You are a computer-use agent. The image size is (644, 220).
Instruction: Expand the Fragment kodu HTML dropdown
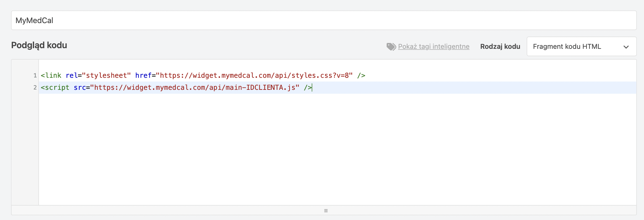(x=581, y=47)
